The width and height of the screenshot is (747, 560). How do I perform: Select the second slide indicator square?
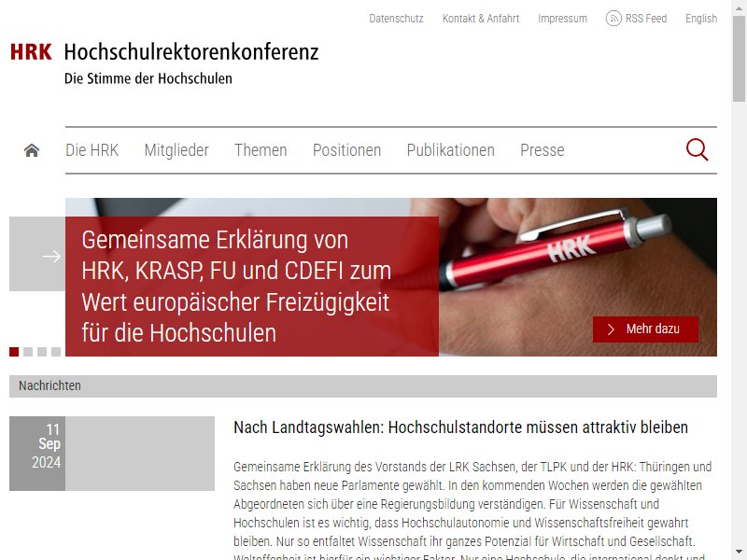tap(28, 352)
